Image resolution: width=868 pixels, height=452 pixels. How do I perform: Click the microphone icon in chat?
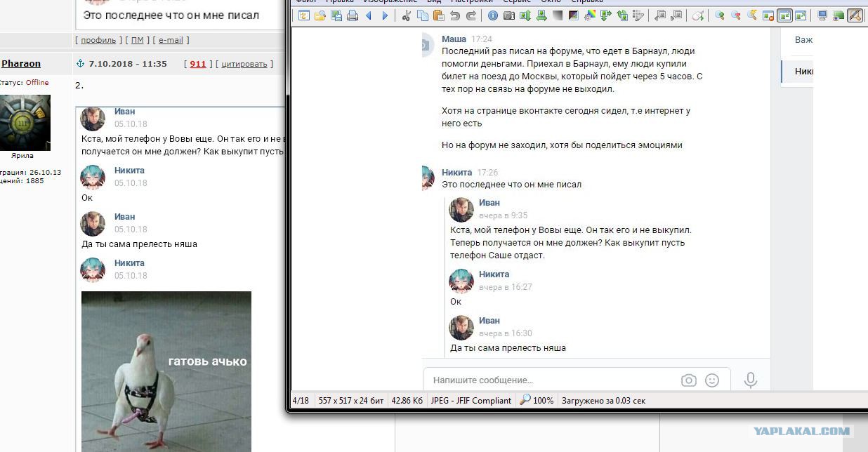750,380
